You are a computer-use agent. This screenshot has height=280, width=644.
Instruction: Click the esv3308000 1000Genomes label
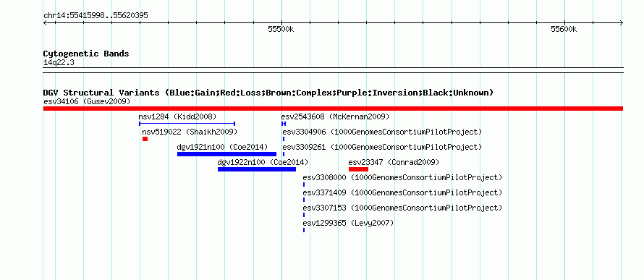[x=402, y=177]
